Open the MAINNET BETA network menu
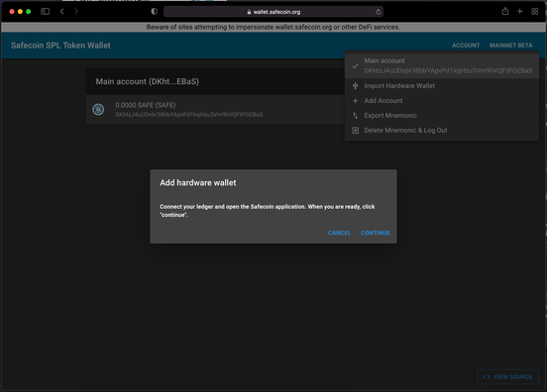The width and height of the screenshot is (547, 392). (510, 46)
